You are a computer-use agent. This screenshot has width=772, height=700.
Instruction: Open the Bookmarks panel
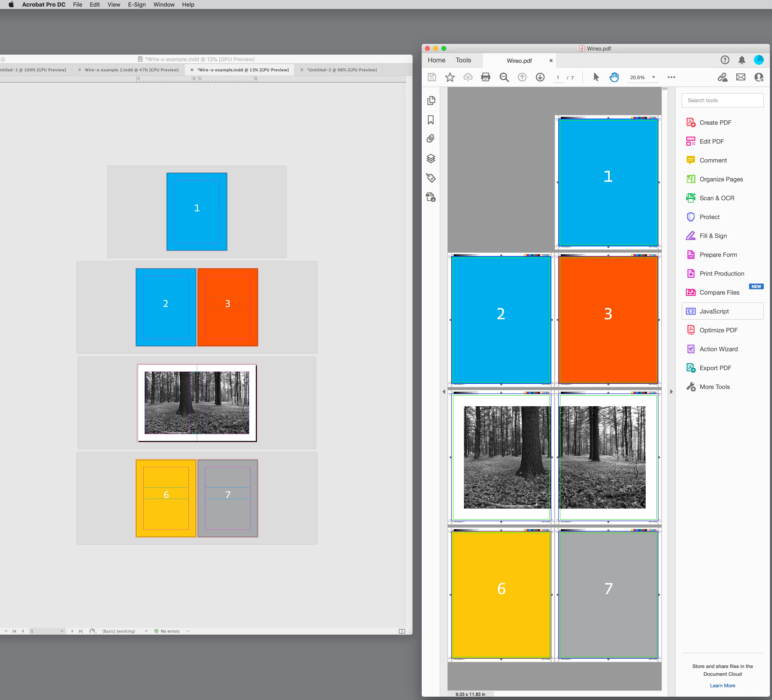[431, 120]
